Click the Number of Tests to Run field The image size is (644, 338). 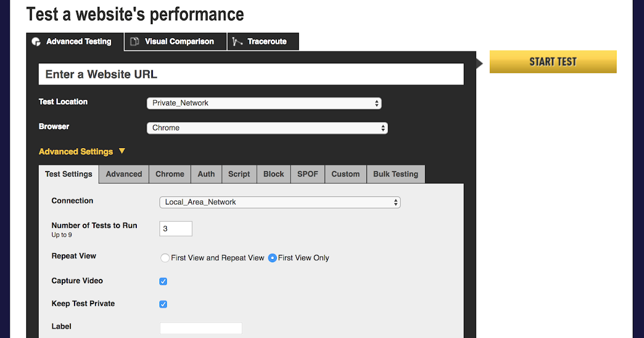click(x=175, y=229)
